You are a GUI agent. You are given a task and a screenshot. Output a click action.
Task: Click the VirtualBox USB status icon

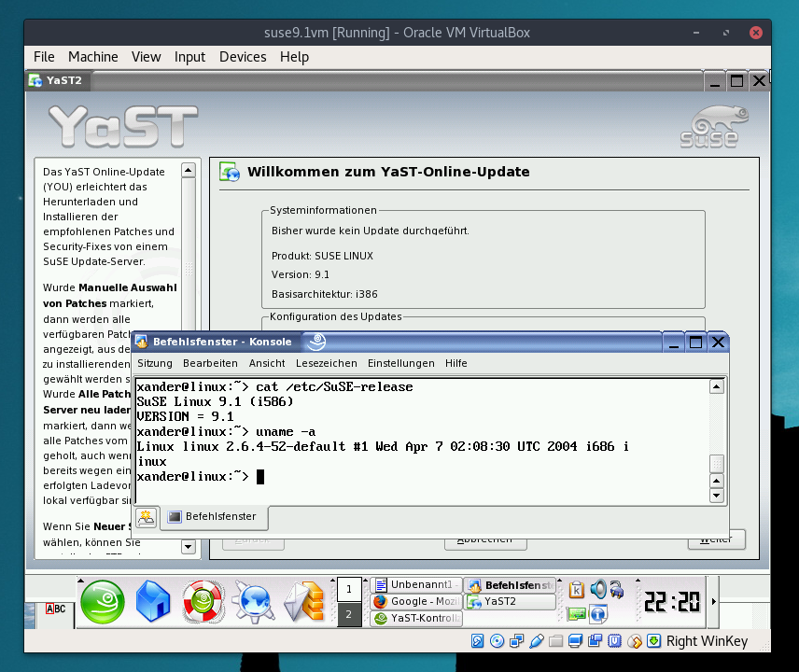tap(536, 641)
